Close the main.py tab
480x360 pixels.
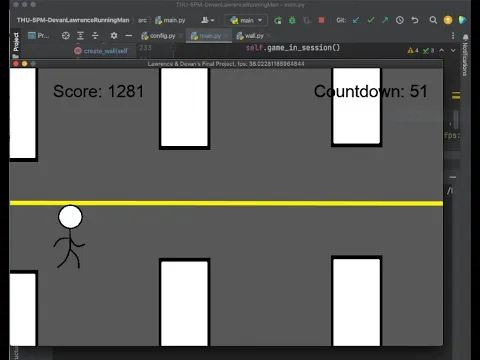(x=226, y=35)
